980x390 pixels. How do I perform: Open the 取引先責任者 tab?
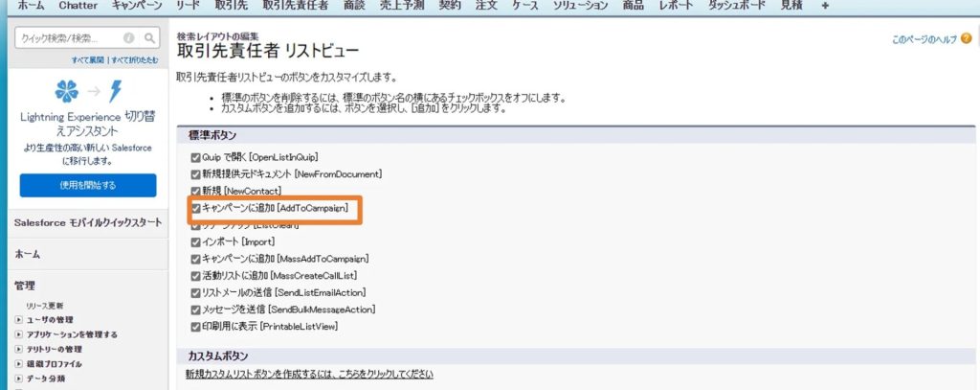[295, 5]
